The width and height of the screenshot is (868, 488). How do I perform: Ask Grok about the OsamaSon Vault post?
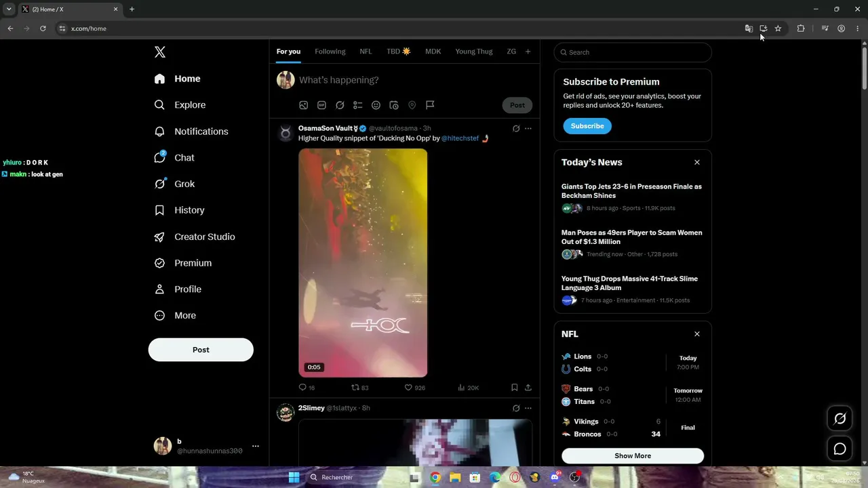click(516, 129)
